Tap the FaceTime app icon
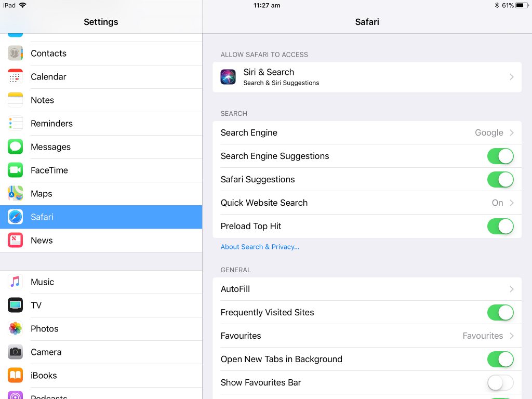This screenshot has height=399, width=532. [x=15, y=170]
